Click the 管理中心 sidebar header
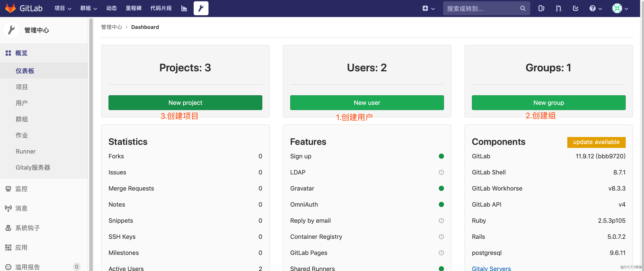The image size is (644, 271). click(x=37, y=30)
